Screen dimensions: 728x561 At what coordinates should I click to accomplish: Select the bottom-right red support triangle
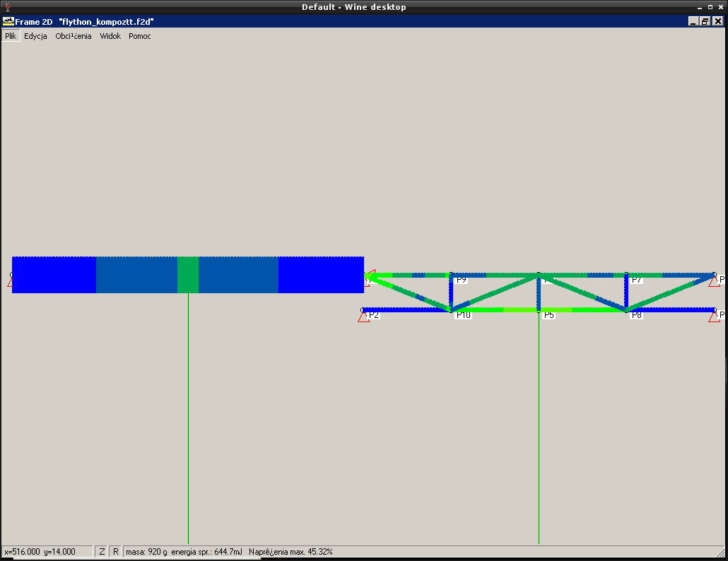(714, 317)
